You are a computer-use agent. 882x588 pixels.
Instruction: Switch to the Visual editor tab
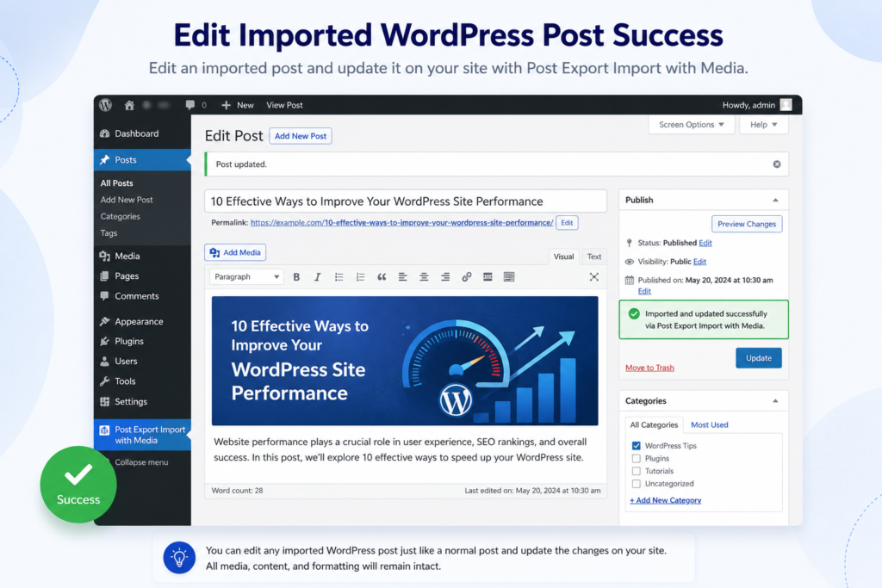(563, 257)
